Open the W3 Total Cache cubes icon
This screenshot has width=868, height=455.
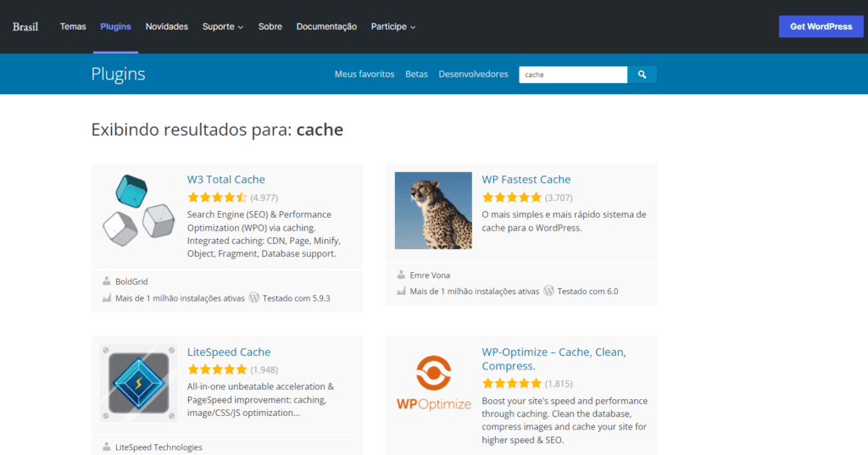point(139,210)
